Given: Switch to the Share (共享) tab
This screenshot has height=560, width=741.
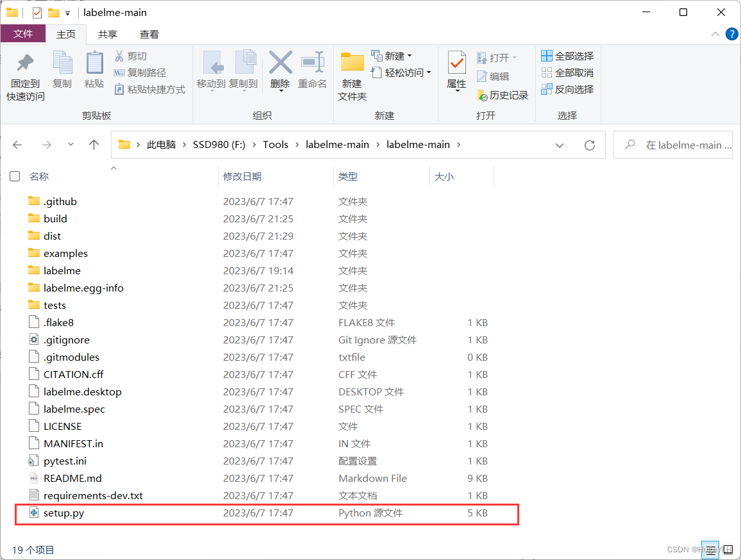Looking at the screenshot, I should (107, 34).
